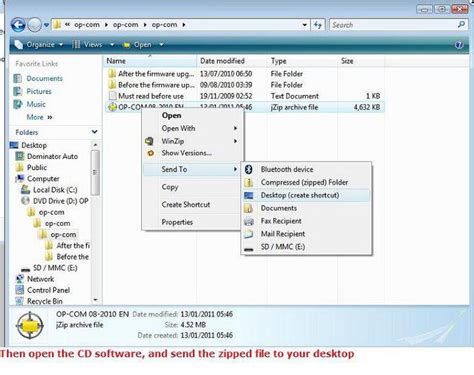Select Recycle Bin in folder tree

(39, 301)
